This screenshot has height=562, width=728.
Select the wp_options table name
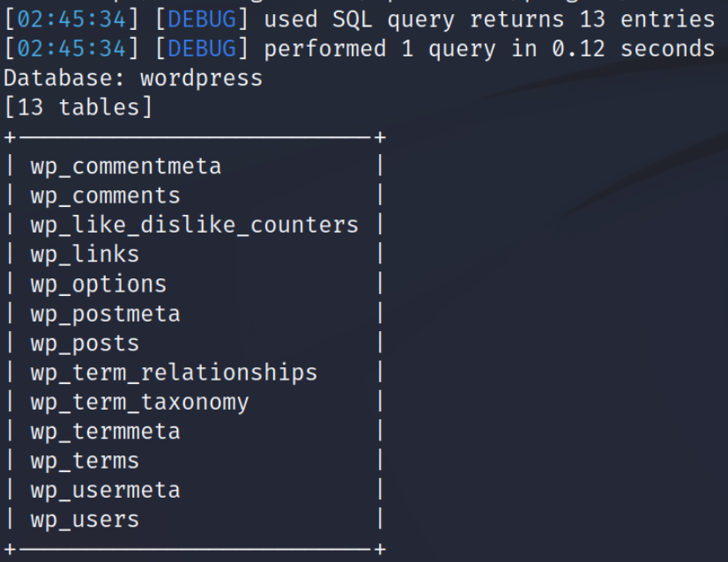point(99,285)
